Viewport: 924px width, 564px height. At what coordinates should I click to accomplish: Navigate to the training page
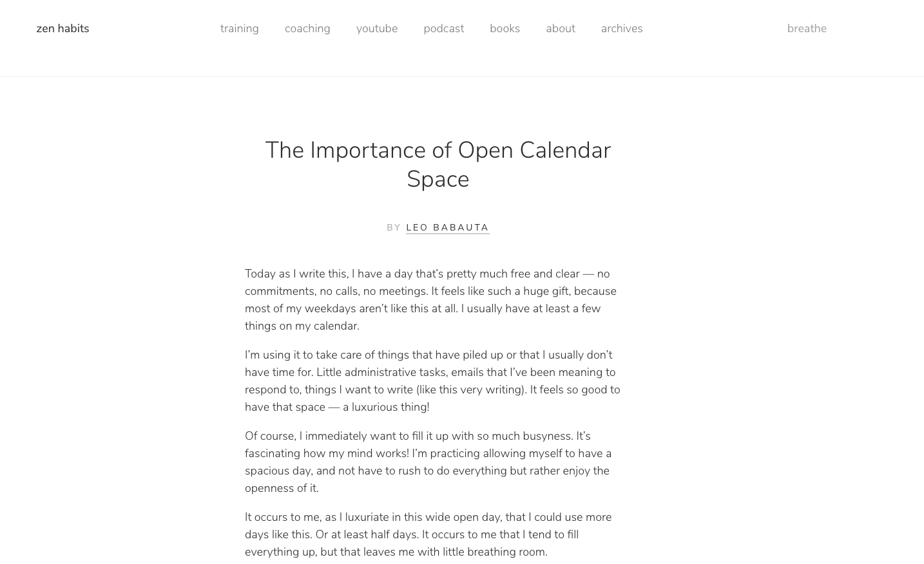pos(239,28)
